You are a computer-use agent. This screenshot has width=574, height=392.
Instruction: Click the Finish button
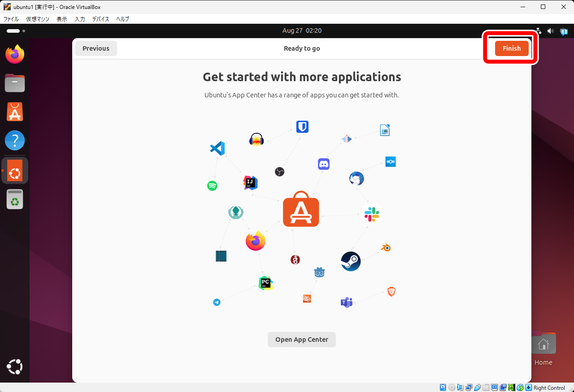coord(512,48)
